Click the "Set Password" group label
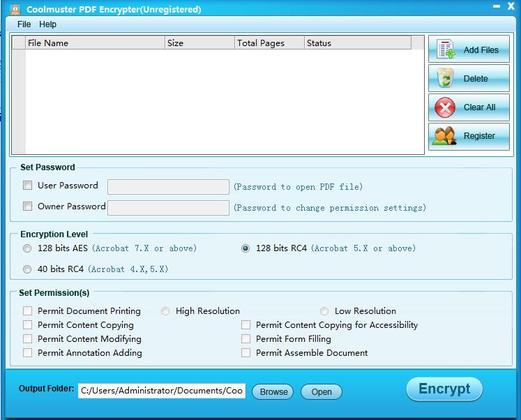Screen dimensions: 521x420 47,167
